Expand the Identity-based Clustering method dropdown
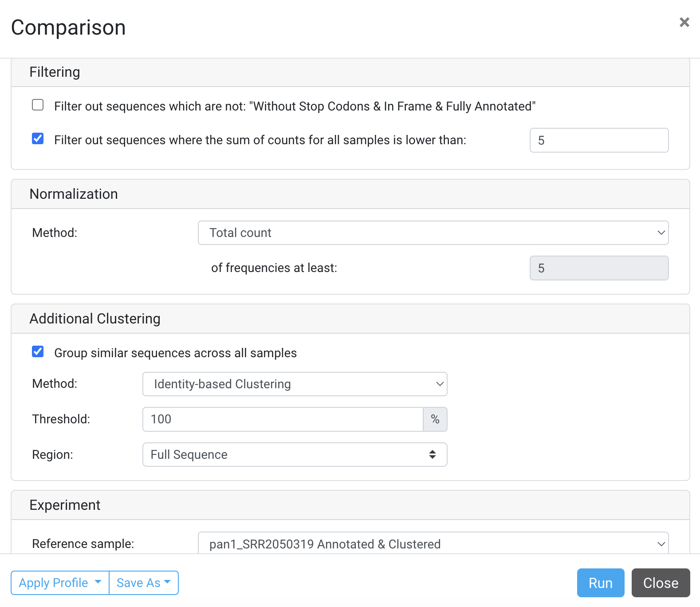The image size is (700, 607). click(295, 384)
